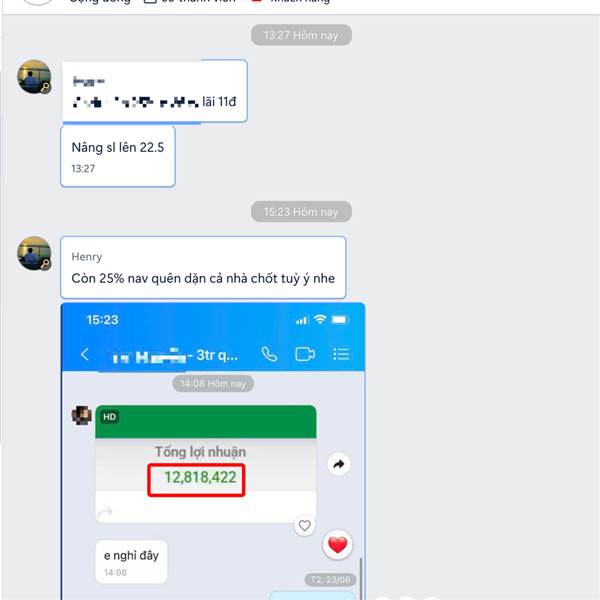600x600 pixels.
Task: Click the "15:23 Hôm nay" timestamp label
Action: pos(301,212)
